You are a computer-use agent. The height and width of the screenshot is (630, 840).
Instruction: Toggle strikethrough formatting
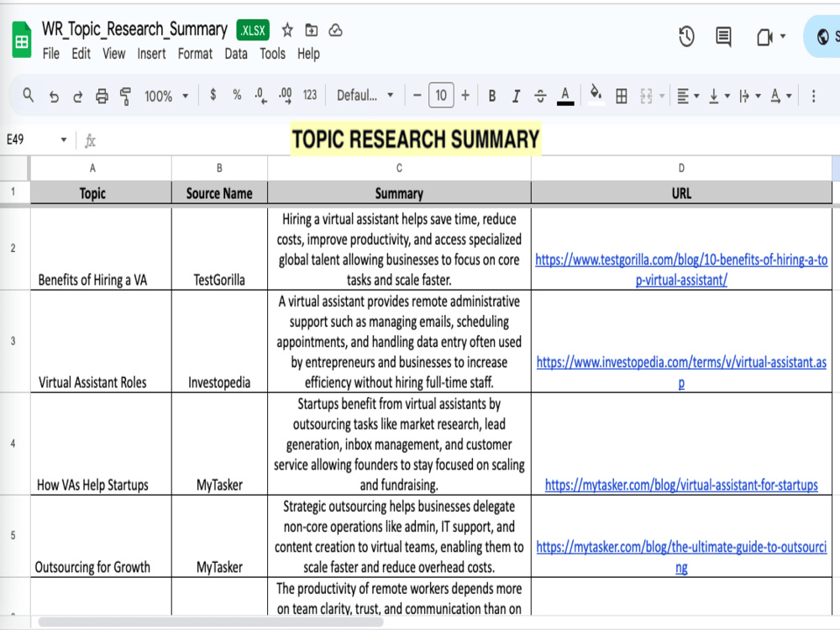540,97
